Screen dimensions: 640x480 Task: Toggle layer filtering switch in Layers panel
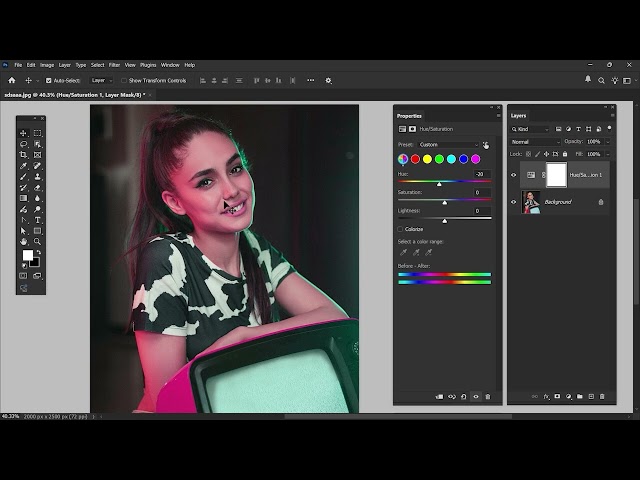(x=609, y=128)
